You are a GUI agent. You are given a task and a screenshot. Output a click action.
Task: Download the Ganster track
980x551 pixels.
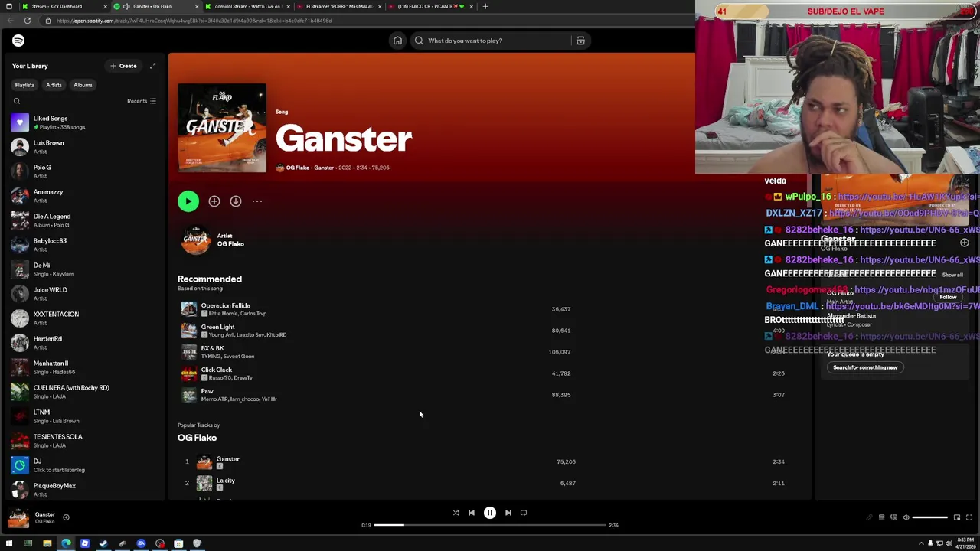(236, 201)
